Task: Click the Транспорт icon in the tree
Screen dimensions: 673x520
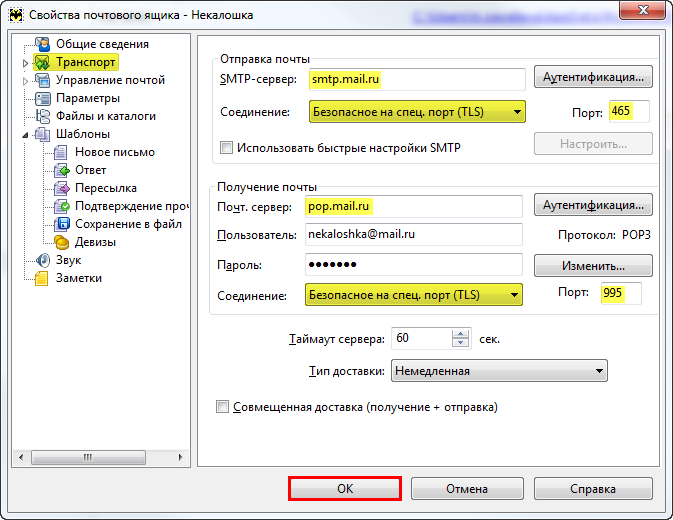Action: pyautogui.click(x=42, y=62)
